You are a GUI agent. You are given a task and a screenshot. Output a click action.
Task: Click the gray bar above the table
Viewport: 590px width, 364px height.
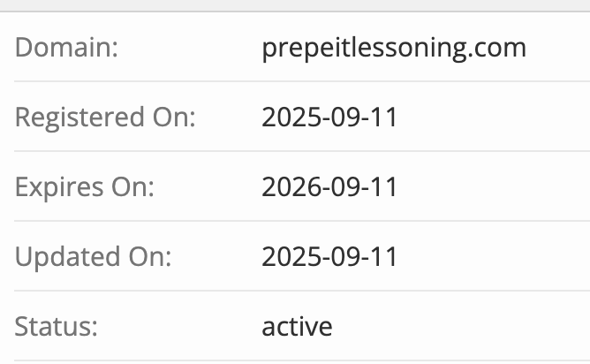point(295,5)
